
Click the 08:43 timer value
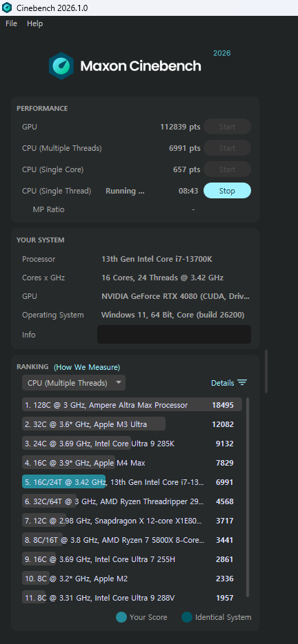(x=188, y=191)
